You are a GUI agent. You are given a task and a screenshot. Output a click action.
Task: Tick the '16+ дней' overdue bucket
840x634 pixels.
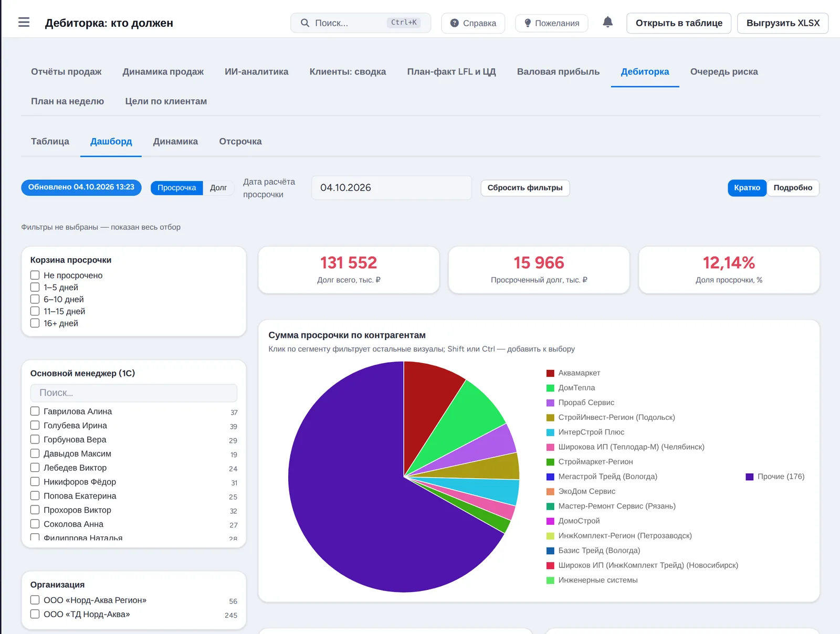click(x=35, y=323)
